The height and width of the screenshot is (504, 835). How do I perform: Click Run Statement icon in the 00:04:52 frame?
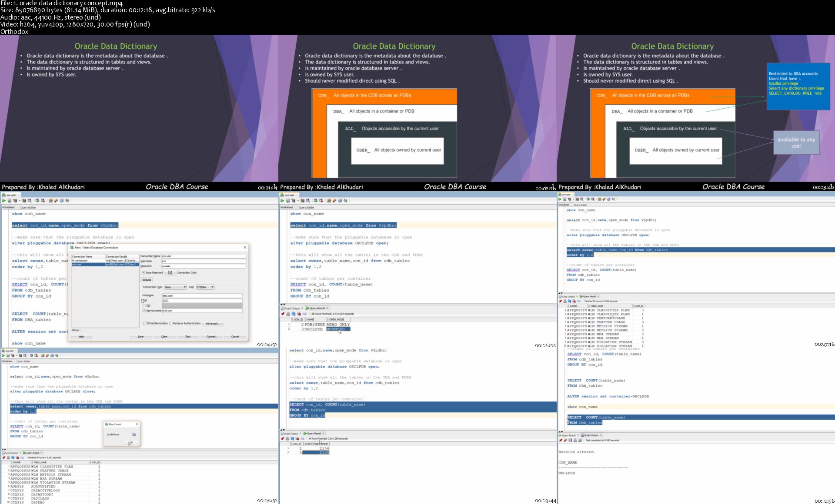(4, 201)
